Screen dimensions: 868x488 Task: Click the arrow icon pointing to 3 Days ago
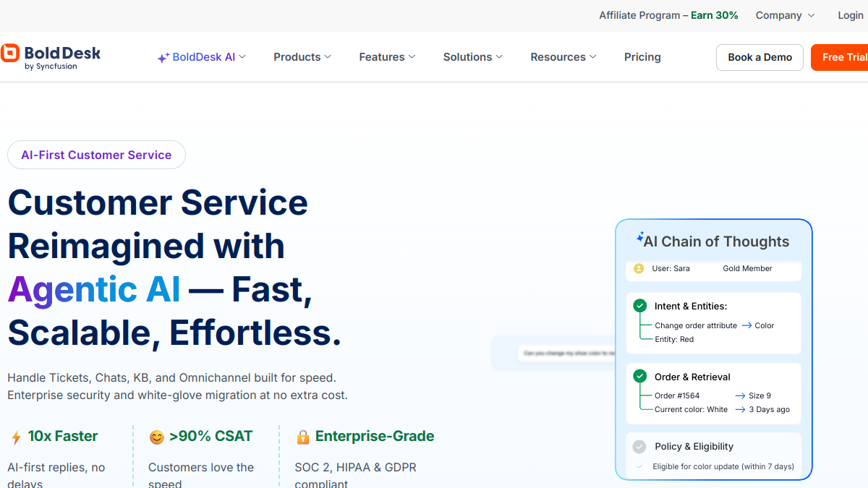tap(741, 409)
